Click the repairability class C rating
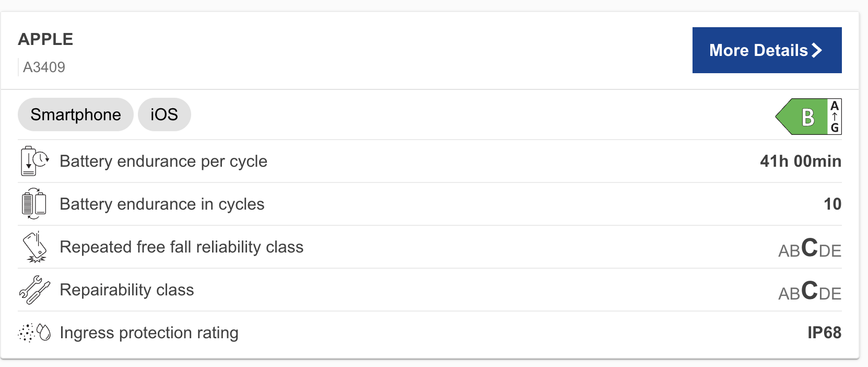The image size is (868, 367). [810, 291]
